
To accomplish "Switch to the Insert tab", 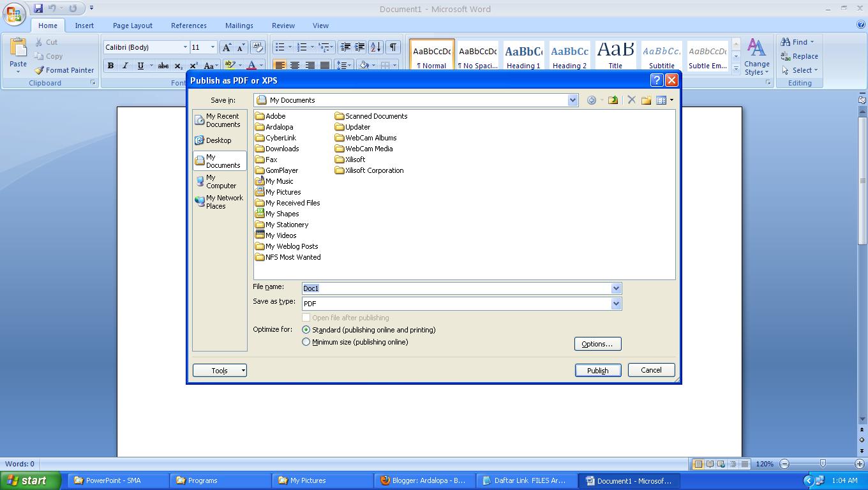I will coord(84,26).
